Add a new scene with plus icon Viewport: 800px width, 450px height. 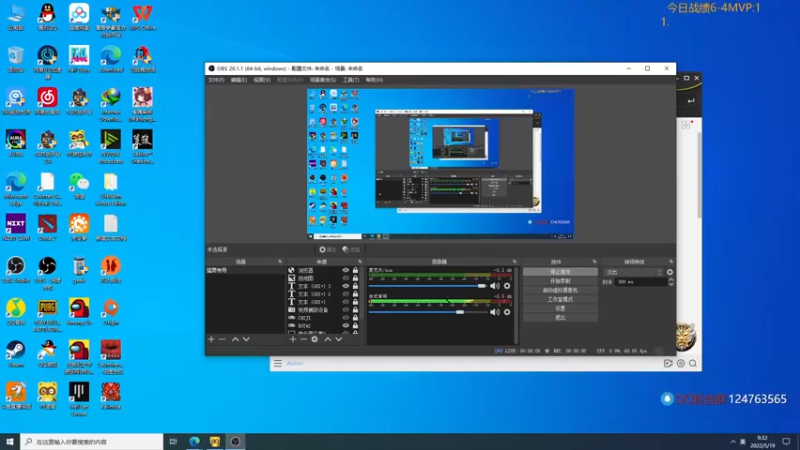[x=211, y=339]
